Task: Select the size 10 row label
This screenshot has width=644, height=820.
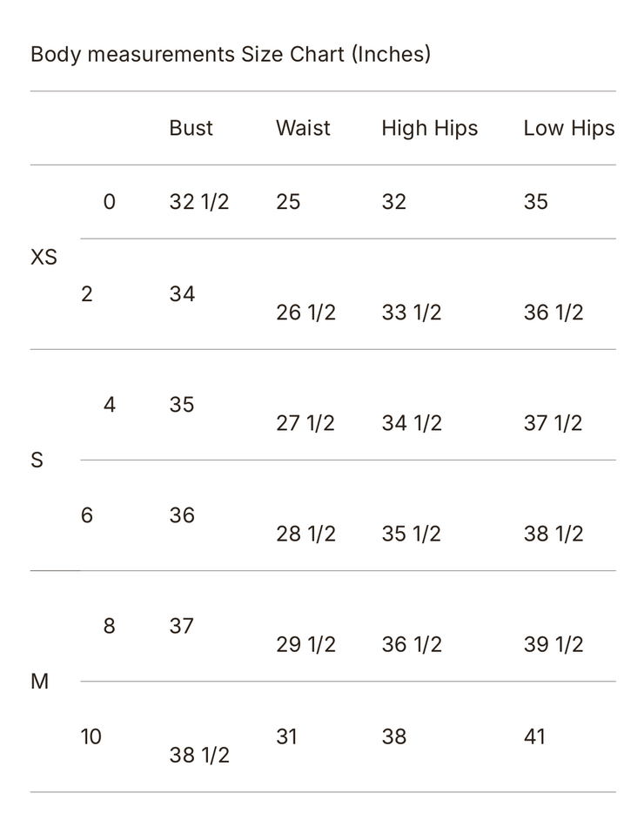Action: 91,736
